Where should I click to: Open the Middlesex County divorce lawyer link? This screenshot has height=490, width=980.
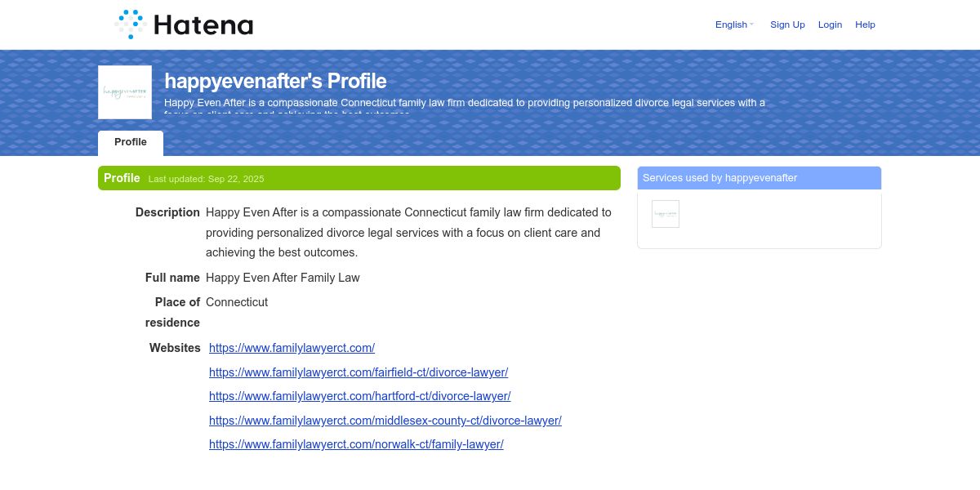385,421
